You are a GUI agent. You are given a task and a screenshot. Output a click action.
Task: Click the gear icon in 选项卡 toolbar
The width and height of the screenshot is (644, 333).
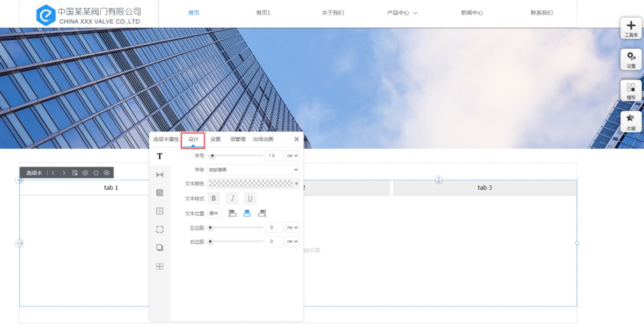[85, 173]
